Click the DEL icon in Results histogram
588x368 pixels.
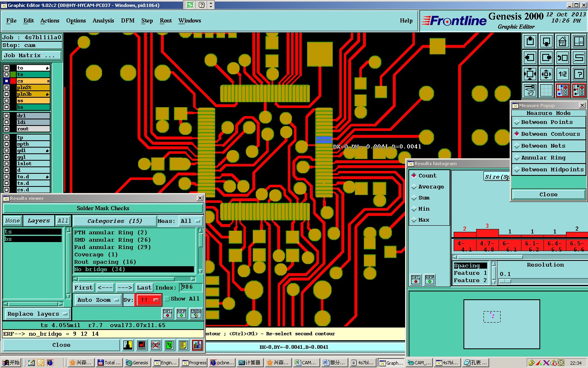click(x=416, y=280)
